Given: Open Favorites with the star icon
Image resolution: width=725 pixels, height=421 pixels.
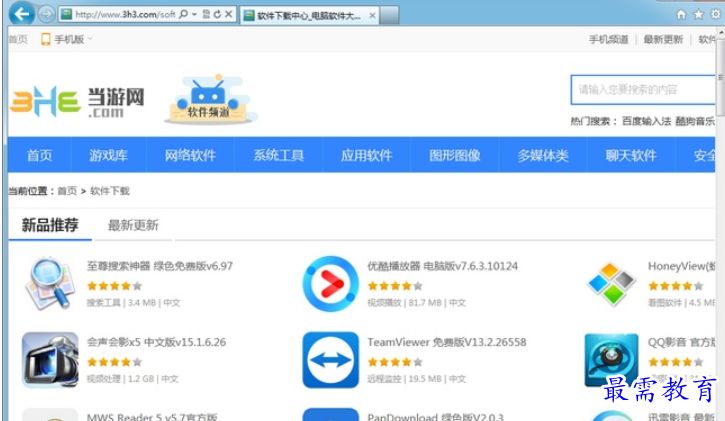Looking at the screenshot, I should click(698, 15).
